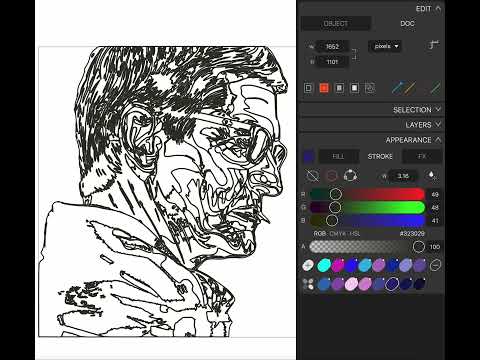Pick the outlined indigo swatch in bottom row
The height and width of the screenshot is (360, 480).
[392, 284]
